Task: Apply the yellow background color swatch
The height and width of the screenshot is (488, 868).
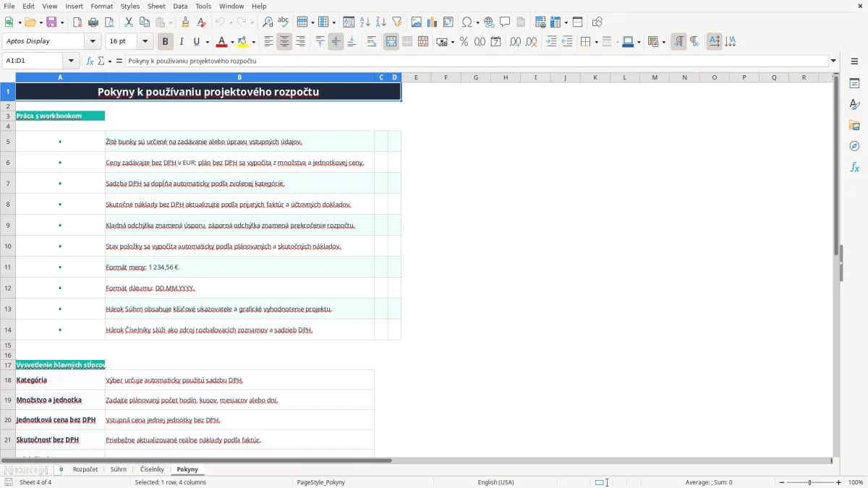Action: 242,42
